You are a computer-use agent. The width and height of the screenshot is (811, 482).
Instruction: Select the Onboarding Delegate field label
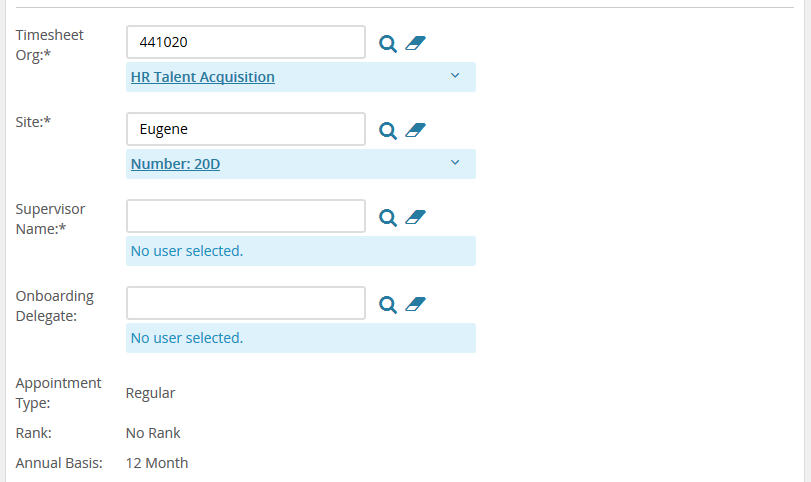54,306
